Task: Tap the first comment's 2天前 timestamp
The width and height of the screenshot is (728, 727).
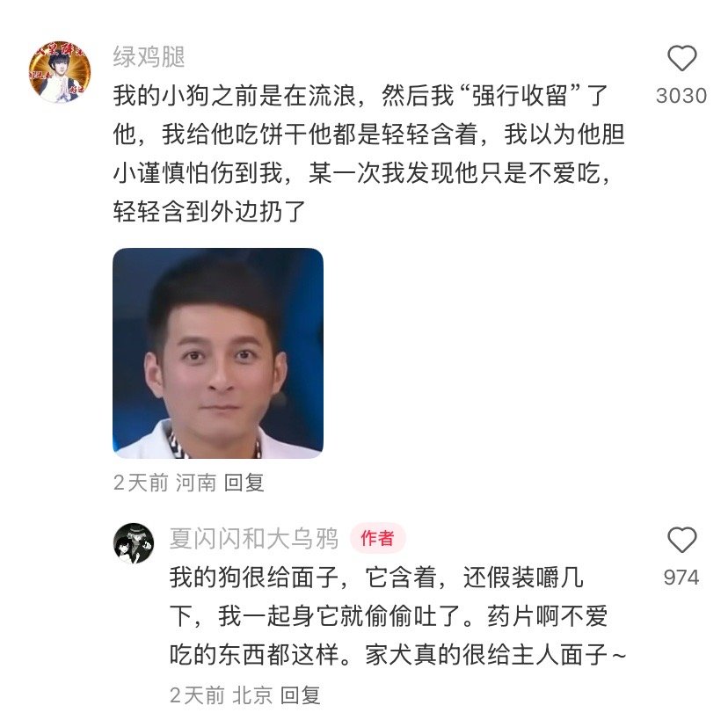Action: pos(141,483)
